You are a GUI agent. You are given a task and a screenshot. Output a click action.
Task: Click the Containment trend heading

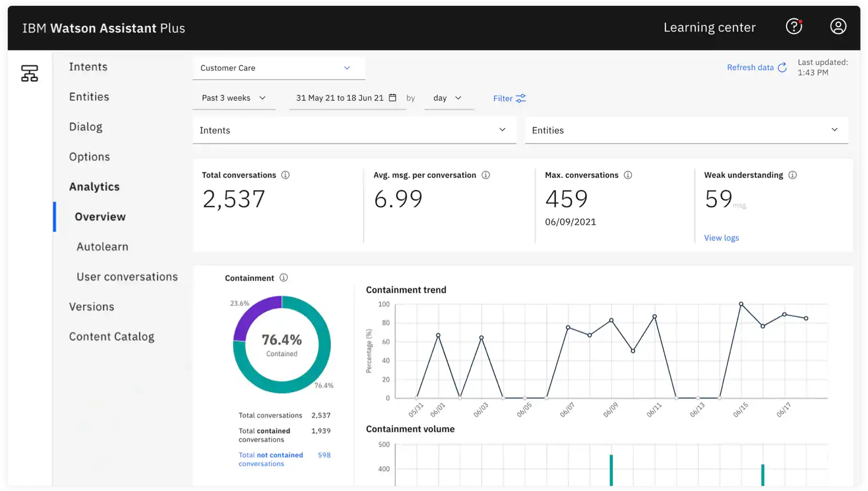coord(406,290)
